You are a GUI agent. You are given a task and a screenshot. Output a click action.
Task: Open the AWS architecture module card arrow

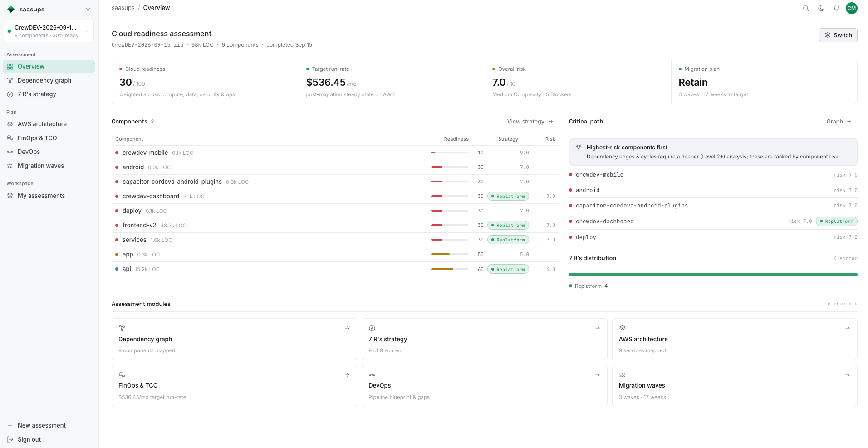tap(848, 328)
